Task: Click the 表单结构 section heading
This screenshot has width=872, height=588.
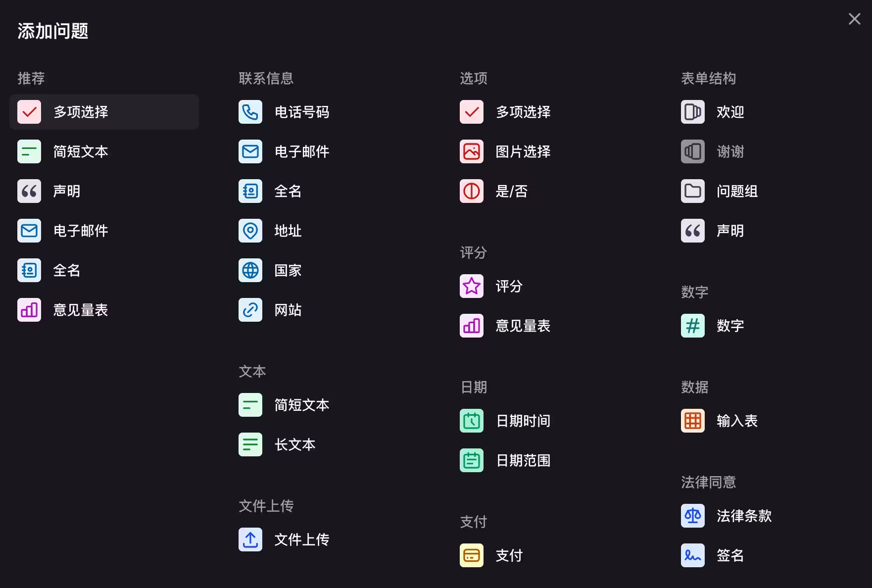Action: pos(709,78)
